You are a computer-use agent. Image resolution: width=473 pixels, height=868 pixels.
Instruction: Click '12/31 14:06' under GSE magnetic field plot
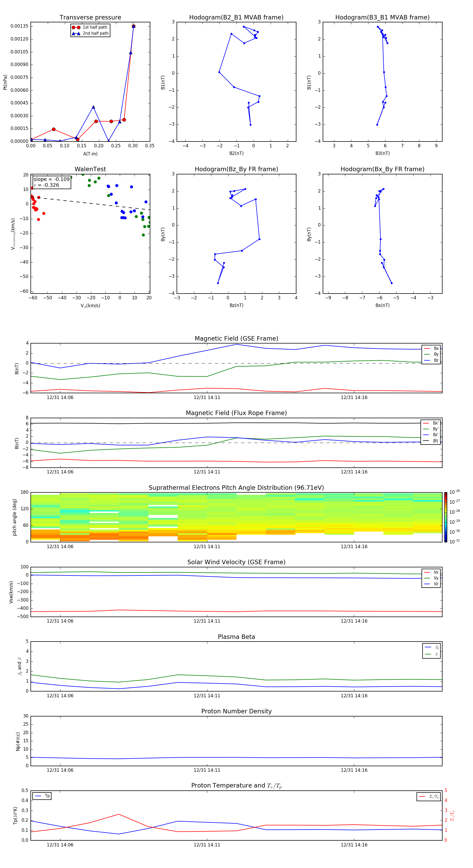tap(60, 398)
